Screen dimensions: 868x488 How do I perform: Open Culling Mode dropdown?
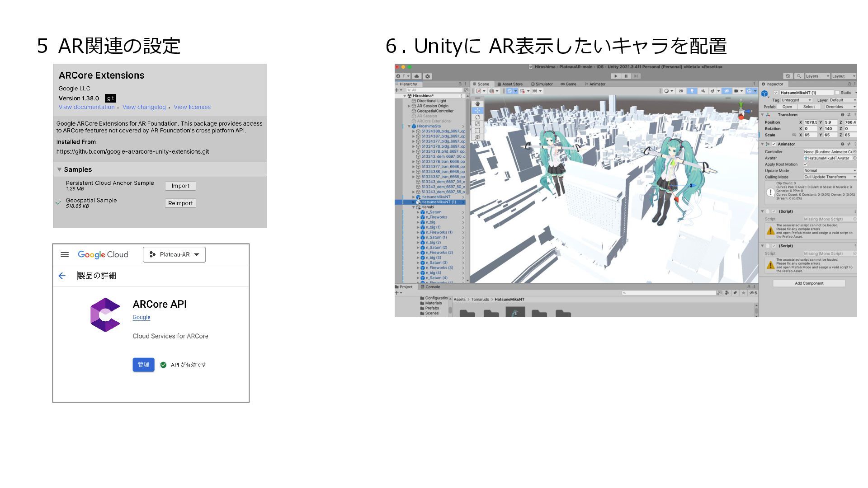[x=830, y=177]
